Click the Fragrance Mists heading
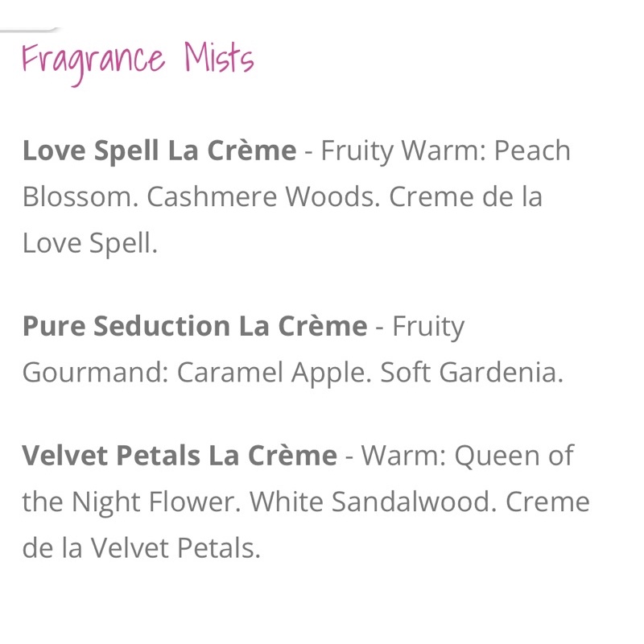The height and width of the screenshot is (644, 644). [x=138, y=61]
